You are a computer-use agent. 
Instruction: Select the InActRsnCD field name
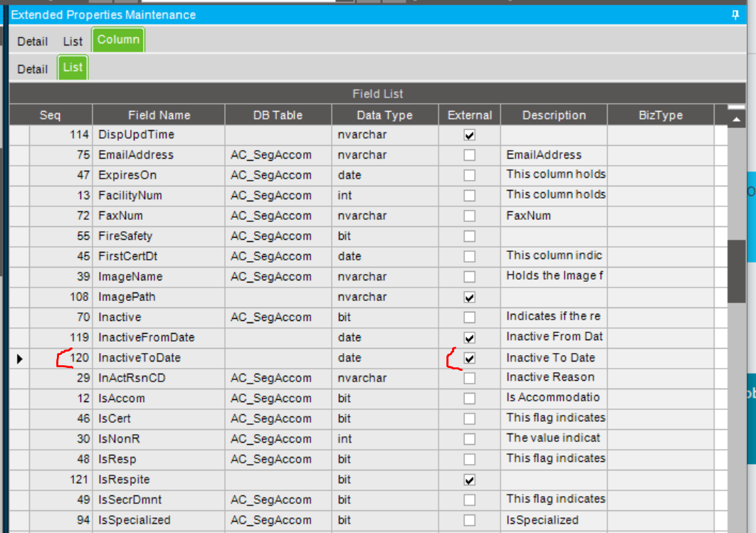tap(159, 379)
